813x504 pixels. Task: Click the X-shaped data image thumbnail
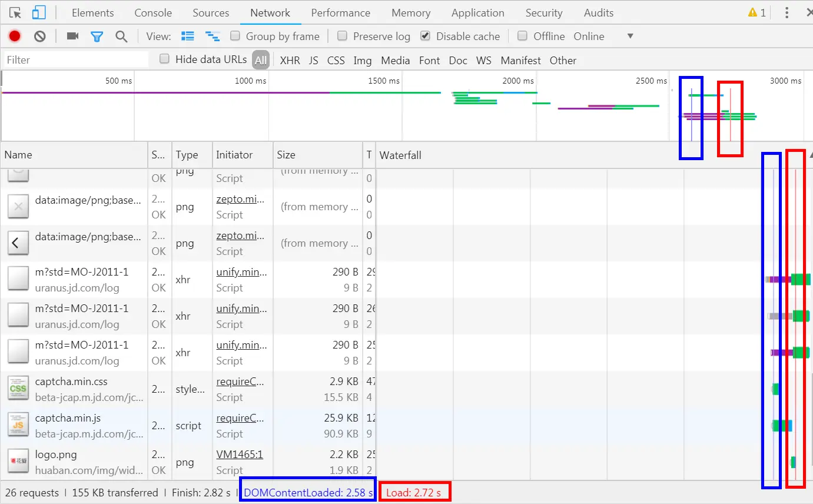(18, 206)
